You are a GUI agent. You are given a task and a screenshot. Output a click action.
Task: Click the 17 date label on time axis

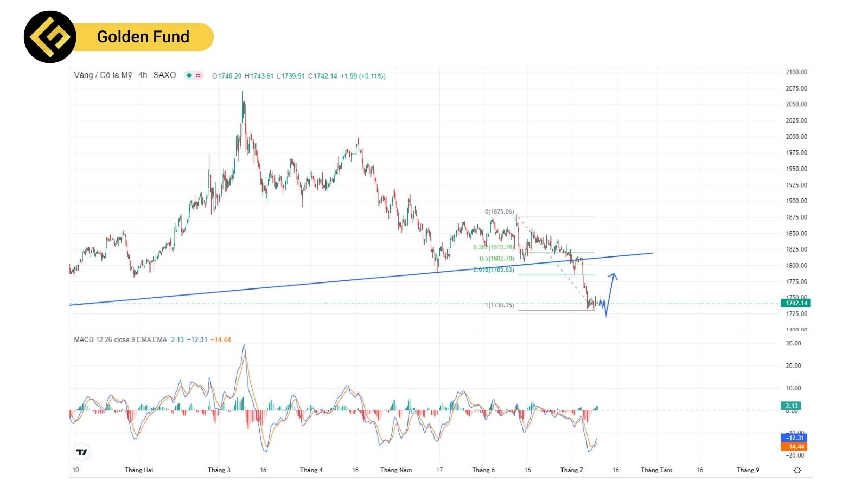tap(439, 470)
